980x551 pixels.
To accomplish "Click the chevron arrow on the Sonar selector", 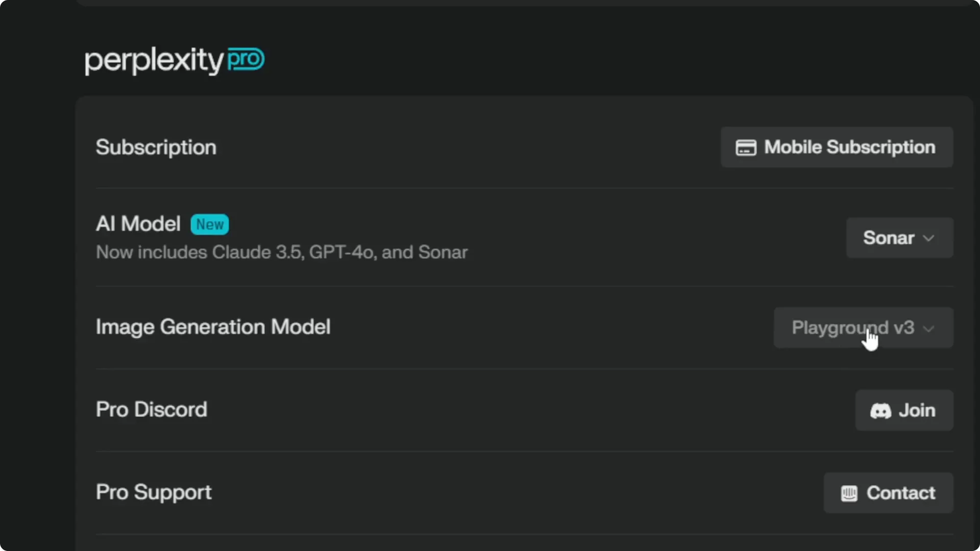I will 929,238.
